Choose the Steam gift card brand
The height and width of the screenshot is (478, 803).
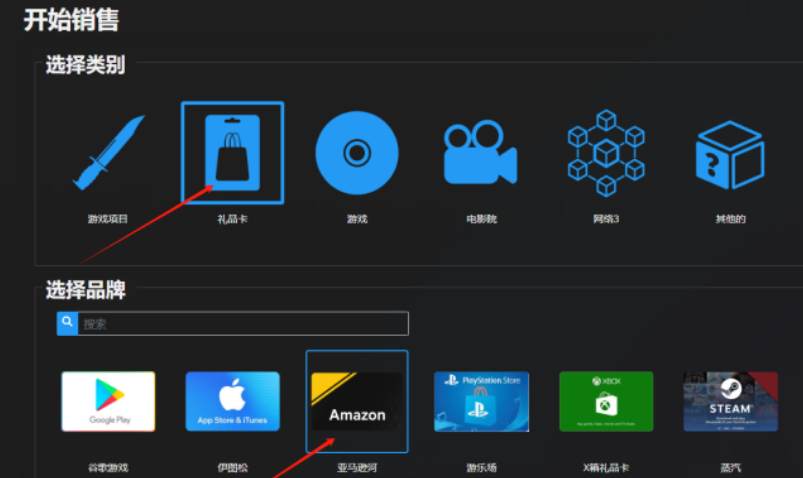730,401
